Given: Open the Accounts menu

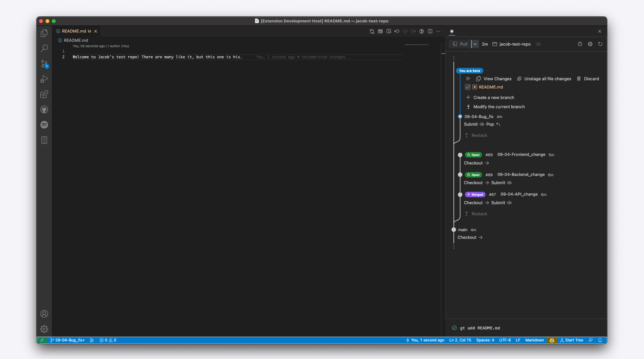Looking at the screenshot, I should (x=44, y=314).
